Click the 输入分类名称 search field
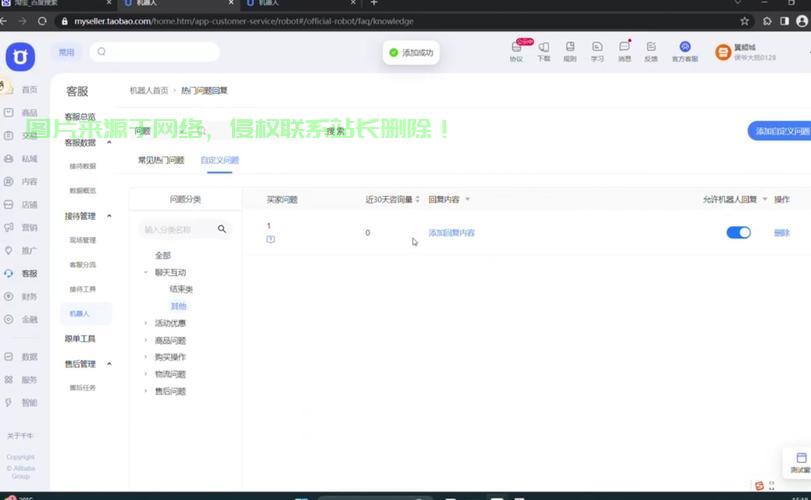 click(x=178, y=229)
